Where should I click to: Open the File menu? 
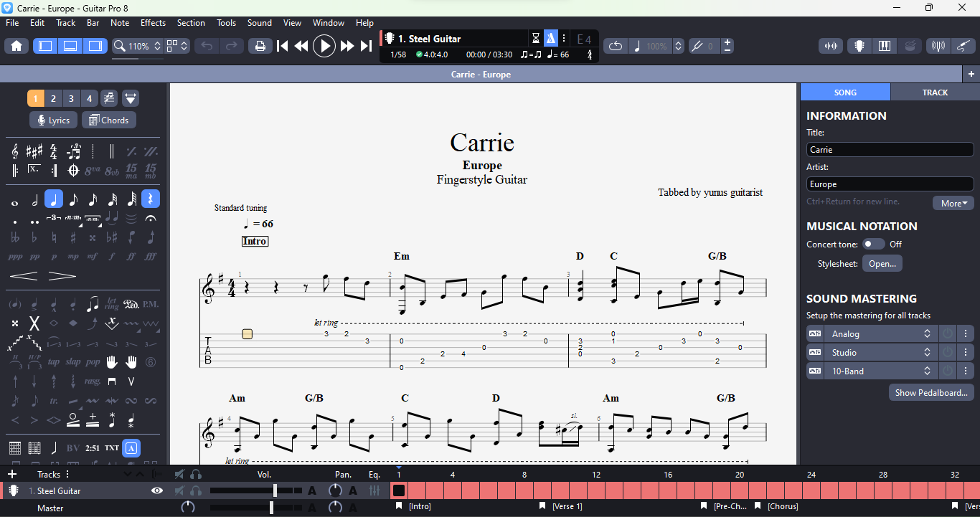tap(12, 23)
